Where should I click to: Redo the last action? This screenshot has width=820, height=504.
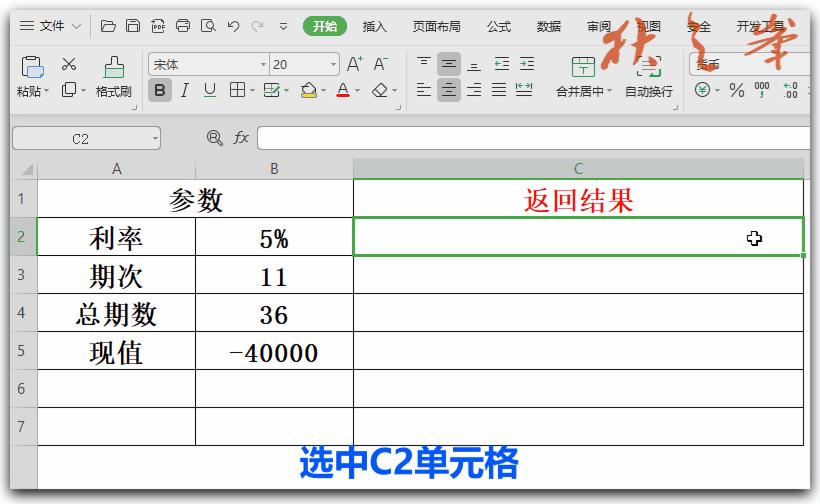pos(257,26)
